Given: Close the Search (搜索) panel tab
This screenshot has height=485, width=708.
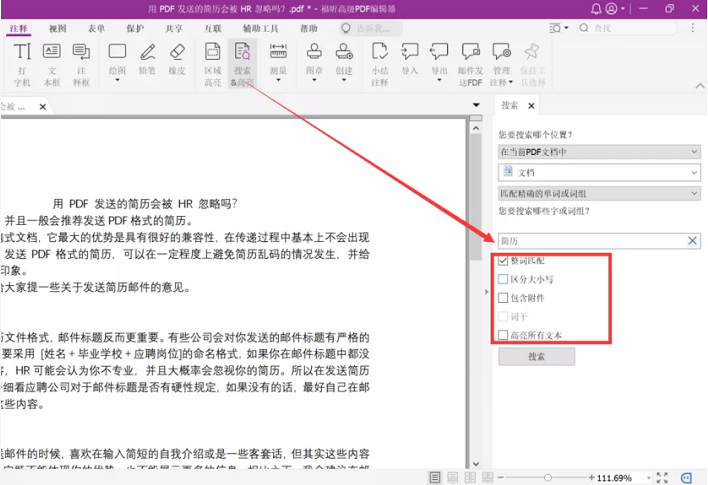Looking at the screenshot, I should pos(531,106).
